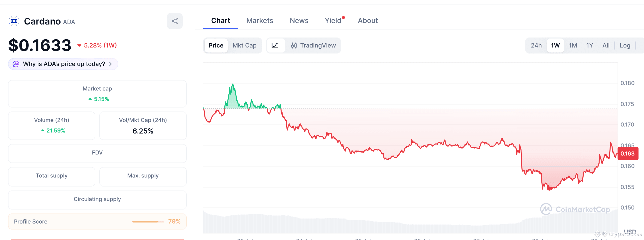Click the 0.160 axis label
Image resolution: width=644 pixels, height=240 pixels.
[627, 166]
